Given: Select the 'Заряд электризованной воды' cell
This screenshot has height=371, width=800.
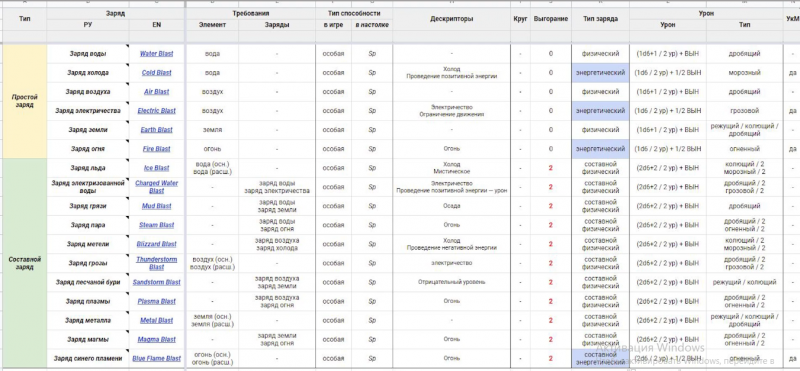Looking at the screenshot, I should coord(88,187).
